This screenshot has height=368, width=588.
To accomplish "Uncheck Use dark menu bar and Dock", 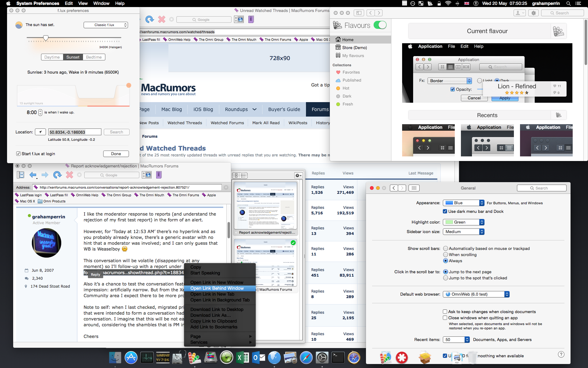I will [x=445, y=211].
